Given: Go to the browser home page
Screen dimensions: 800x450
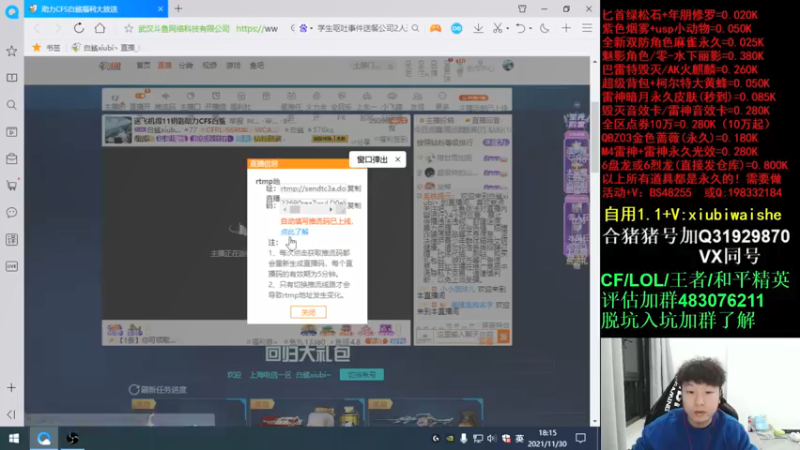Looking at the screenshot, I should (100, 28).
